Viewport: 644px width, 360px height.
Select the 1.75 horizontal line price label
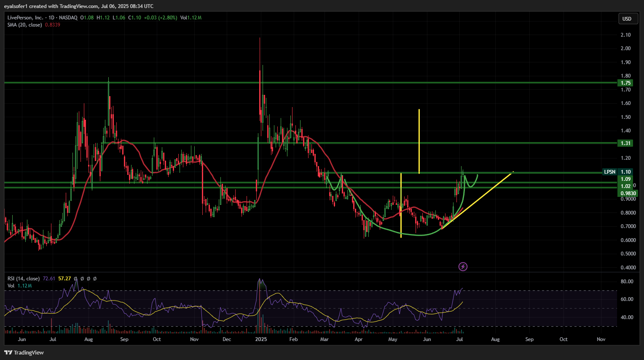point(625,83)
